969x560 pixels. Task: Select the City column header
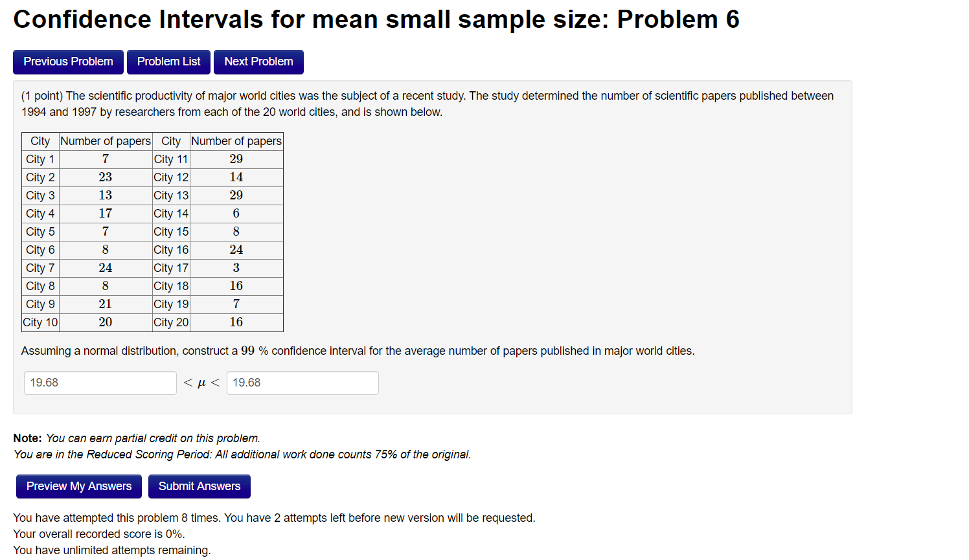(40, 140)
